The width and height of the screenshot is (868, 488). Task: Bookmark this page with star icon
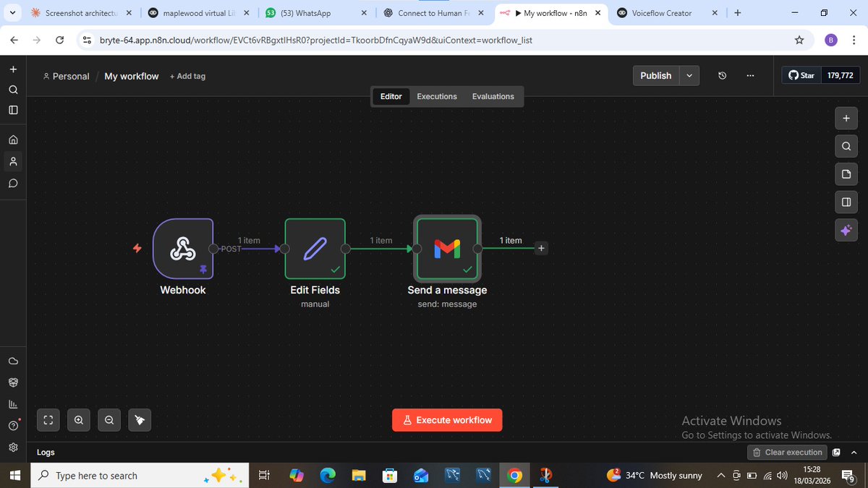[x=799, y=40]
